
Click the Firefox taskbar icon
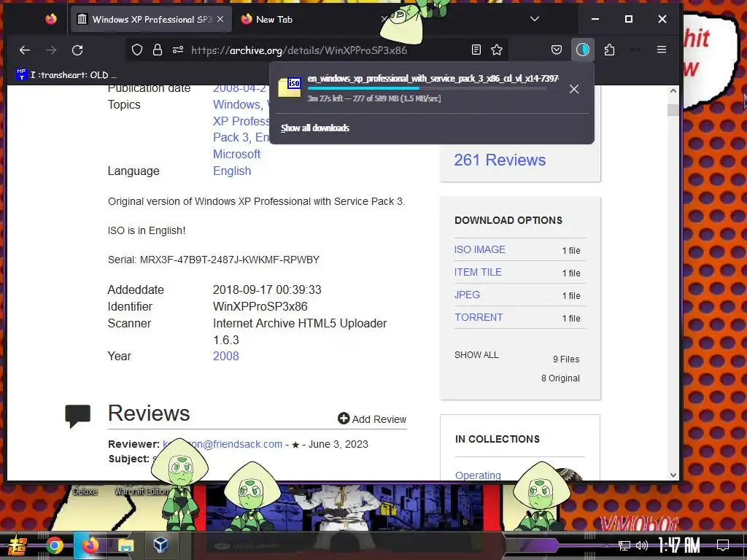click(90, 545)
